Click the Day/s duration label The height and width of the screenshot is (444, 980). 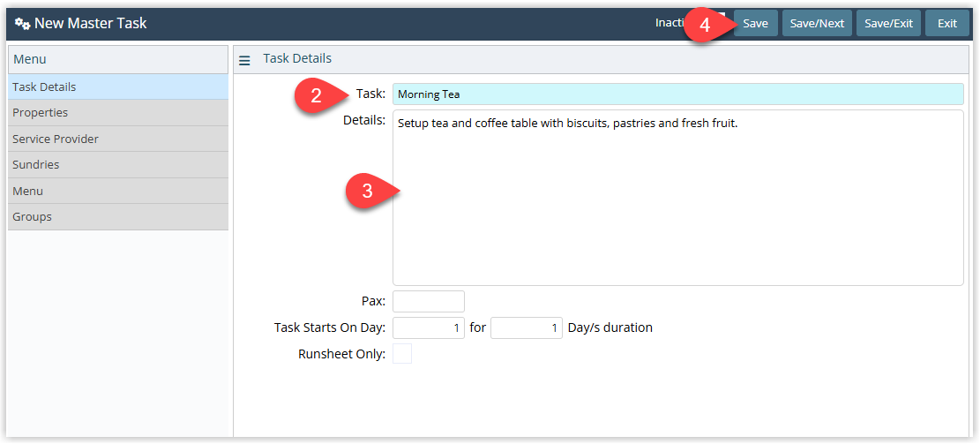(x=610, y=327)
